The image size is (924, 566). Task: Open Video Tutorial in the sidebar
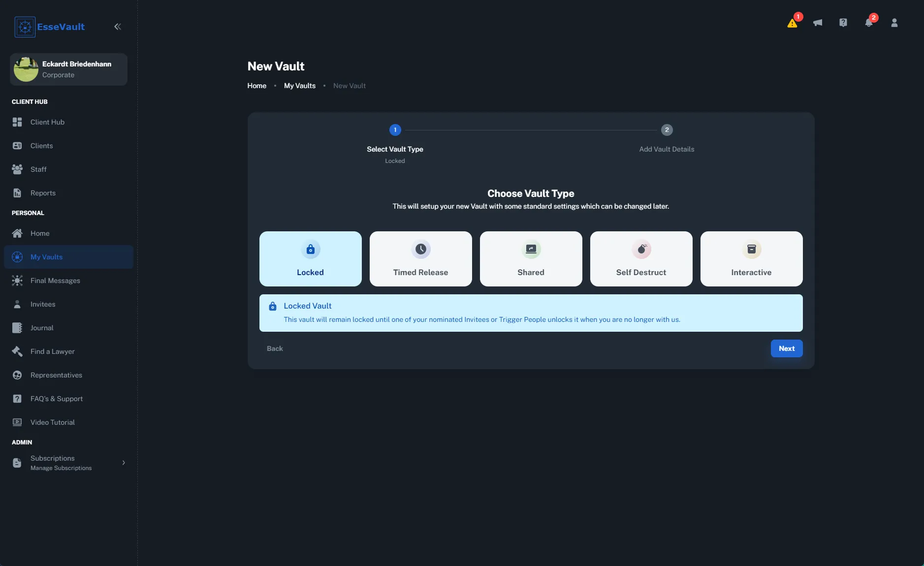point(69,422)
